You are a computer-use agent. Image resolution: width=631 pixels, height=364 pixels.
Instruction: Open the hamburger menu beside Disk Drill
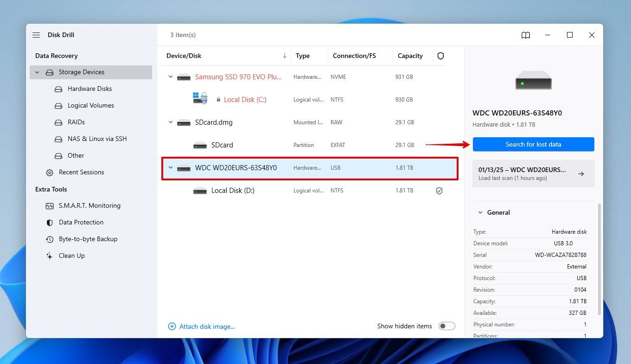pyautogui.click(x=36, y=35)
